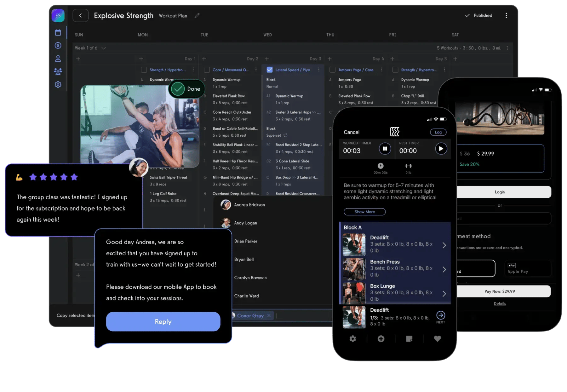This screenshot has height=392, width=567.
Task: Tap the plus icon in the phone bottom bar
Action: tap(381, 339)
